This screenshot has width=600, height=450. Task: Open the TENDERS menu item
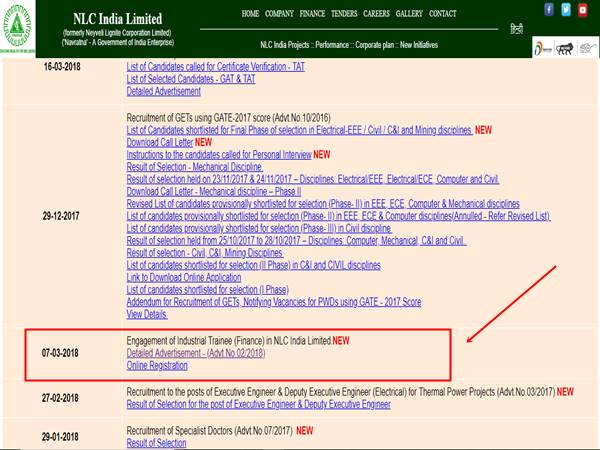point(344,14)
